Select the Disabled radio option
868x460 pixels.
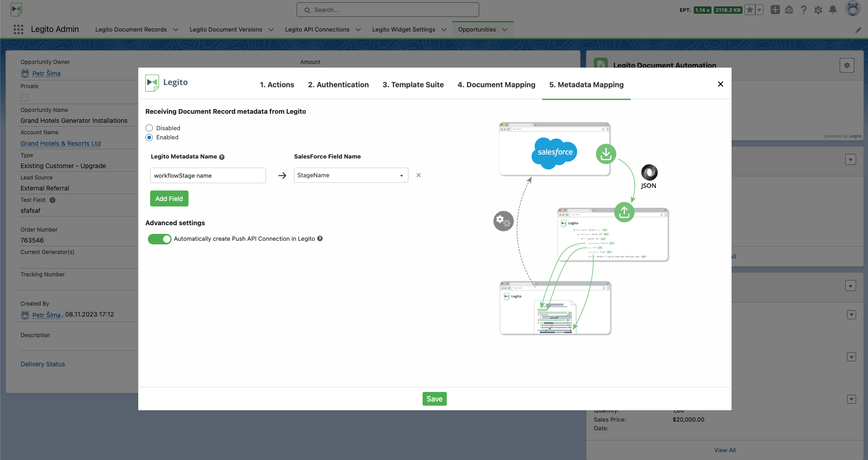point(149,128)
